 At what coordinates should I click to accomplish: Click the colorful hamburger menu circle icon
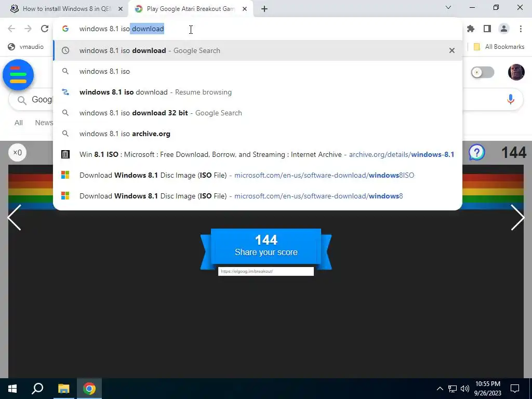[18, 75]
